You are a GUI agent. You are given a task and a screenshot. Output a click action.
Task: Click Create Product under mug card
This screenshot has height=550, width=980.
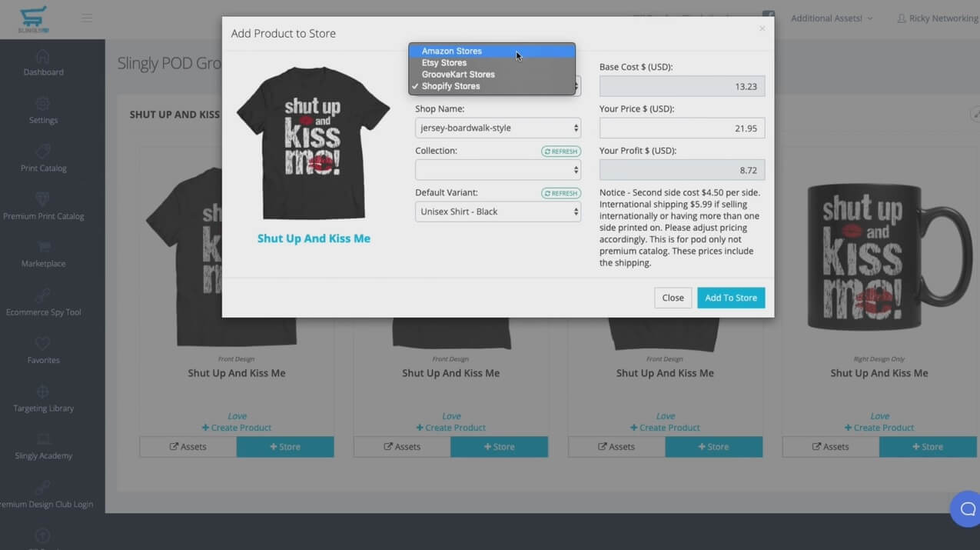tap(879, 428)
